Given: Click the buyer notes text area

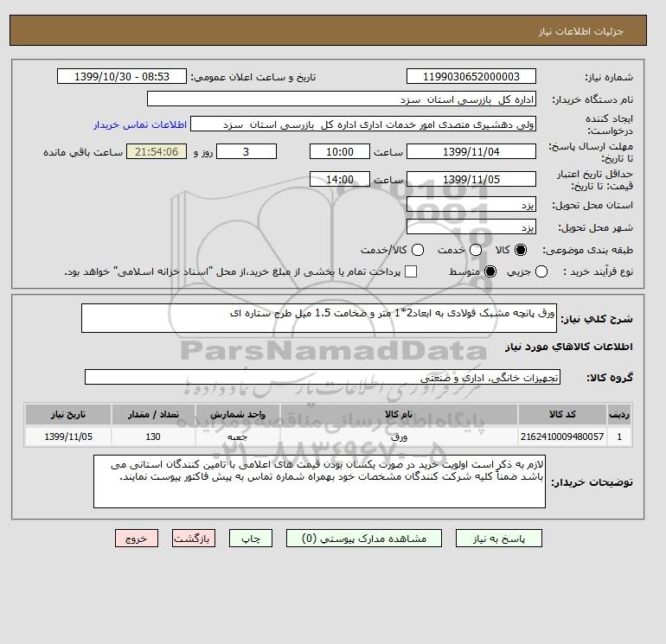Looking at the screenshot, I should pos(319,481).
